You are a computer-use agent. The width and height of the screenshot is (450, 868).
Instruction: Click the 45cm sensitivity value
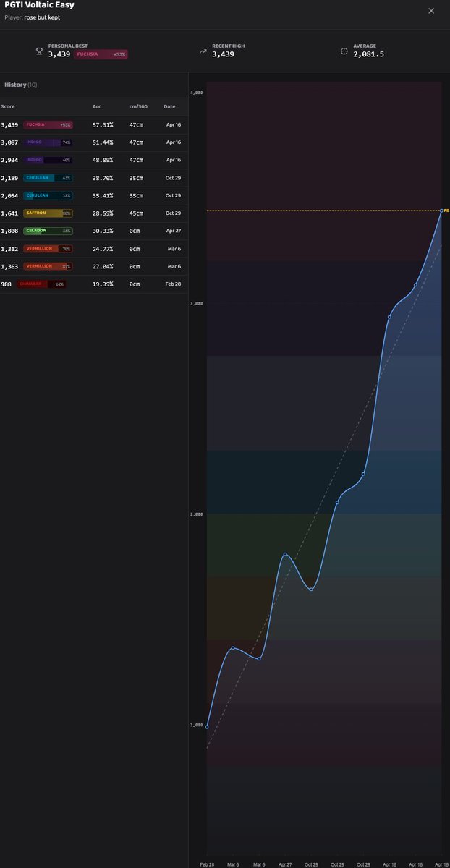click(x=136, y=213)
